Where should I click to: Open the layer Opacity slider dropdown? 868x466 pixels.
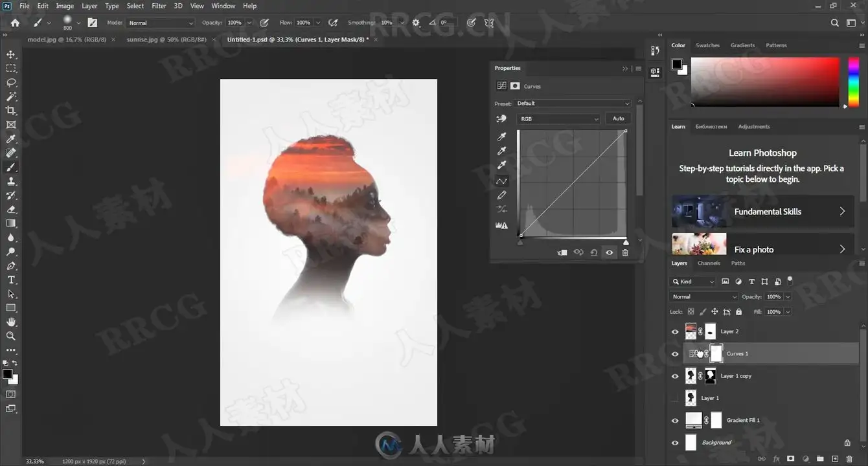tap(788, 296)
